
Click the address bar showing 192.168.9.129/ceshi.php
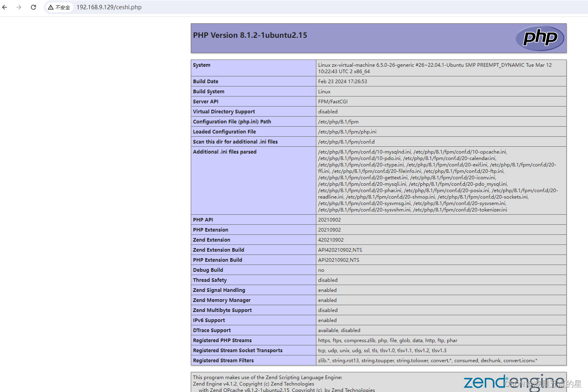pyautogui.click(x=109, y=7)
